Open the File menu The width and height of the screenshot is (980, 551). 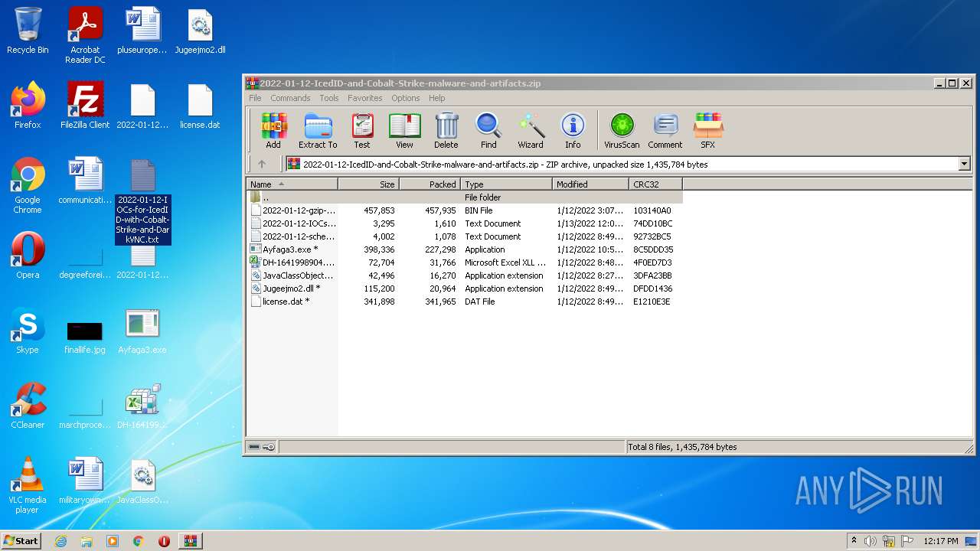[255, 98]
